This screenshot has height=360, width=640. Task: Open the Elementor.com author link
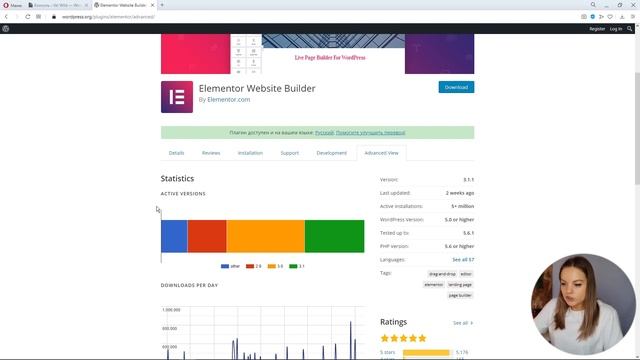pos(229,100)
